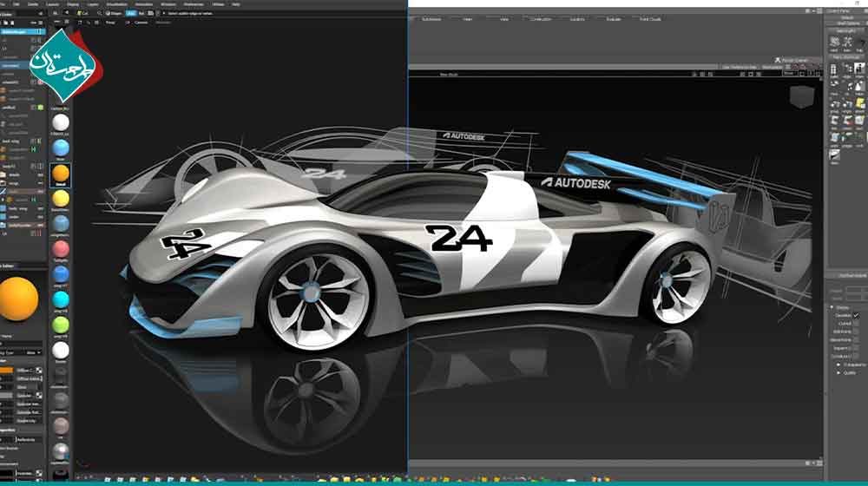The height and width of the screenshot is (486, 868).
Task: Click the large orange material preview sphere
Action: [18, 299]
